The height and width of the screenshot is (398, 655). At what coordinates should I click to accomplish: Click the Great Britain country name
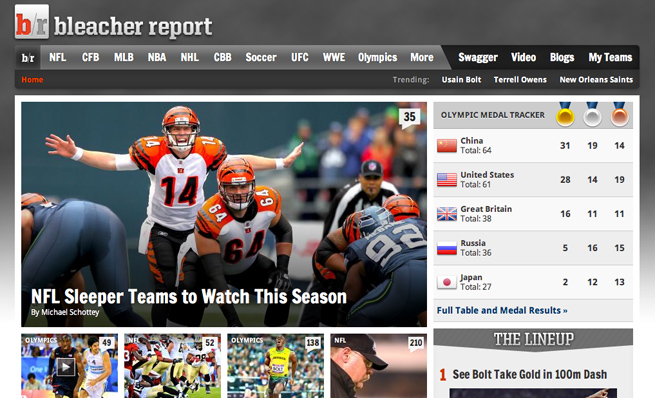point(486,209)
